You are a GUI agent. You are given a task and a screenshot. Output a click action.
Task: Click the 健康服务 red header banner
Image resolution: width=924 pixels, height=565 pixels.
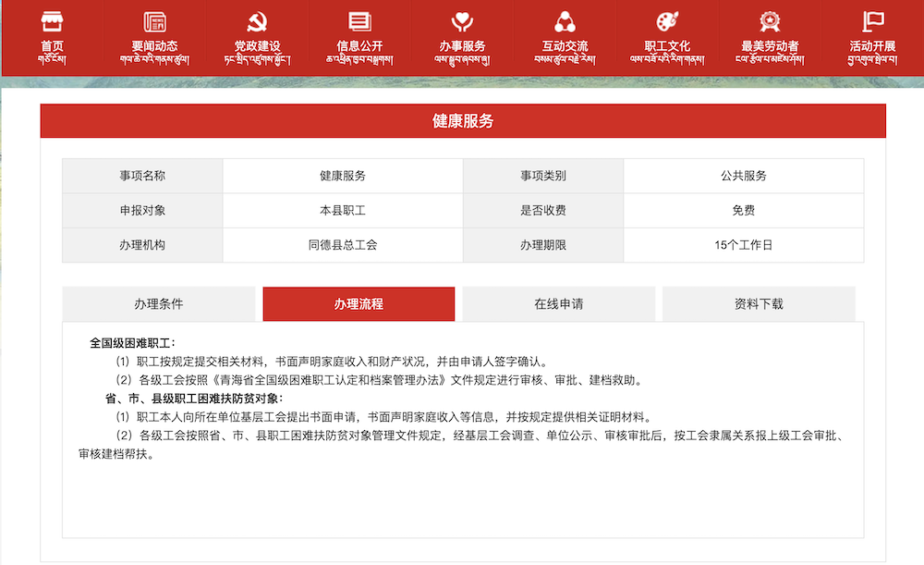point(463,121)
